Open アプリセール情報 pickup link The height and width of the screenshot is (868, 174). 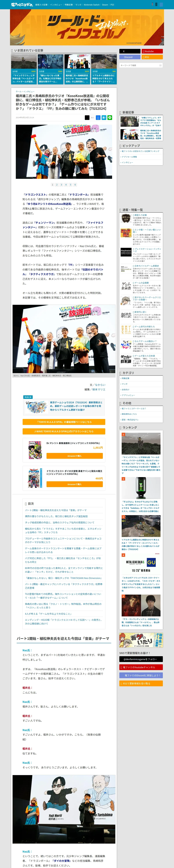pyautogui.click(x=129, y=157)
